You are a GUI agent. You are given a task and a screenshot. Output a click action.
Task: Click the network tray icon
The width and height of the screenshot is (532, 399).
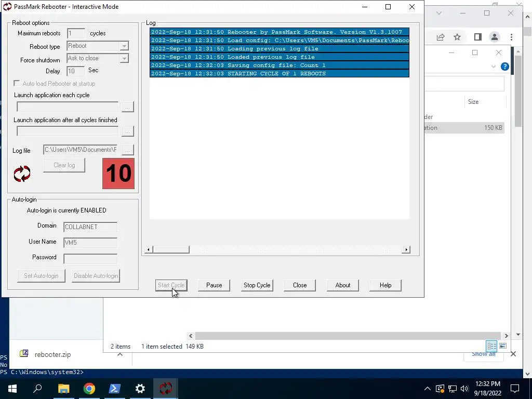click(453, 389)
